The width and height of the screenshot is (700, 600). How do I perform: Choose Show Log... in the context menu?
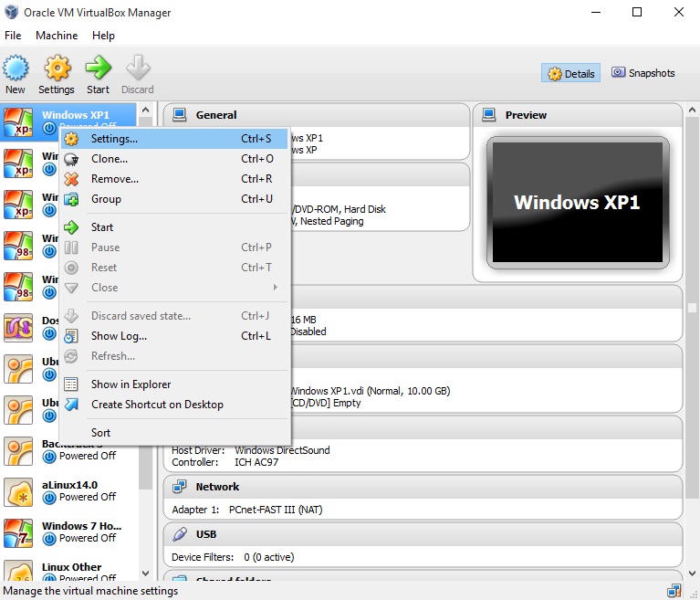tap(175, 336)
